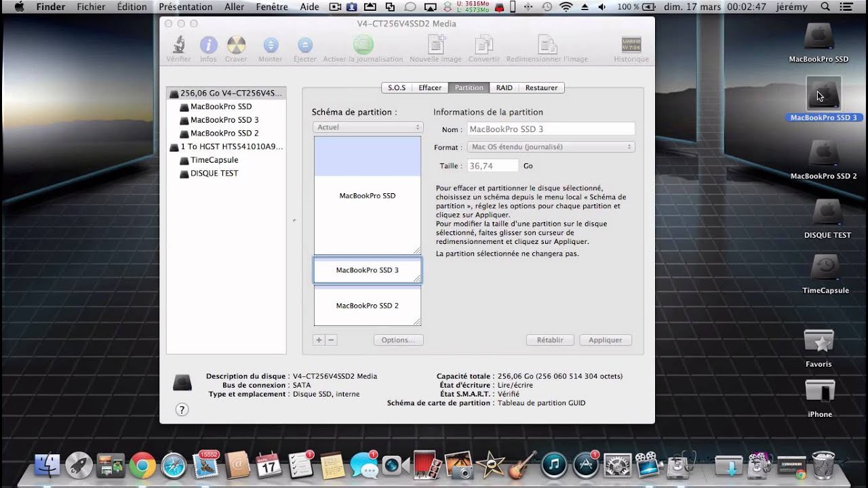Open System Preferences from the dock

617,465
